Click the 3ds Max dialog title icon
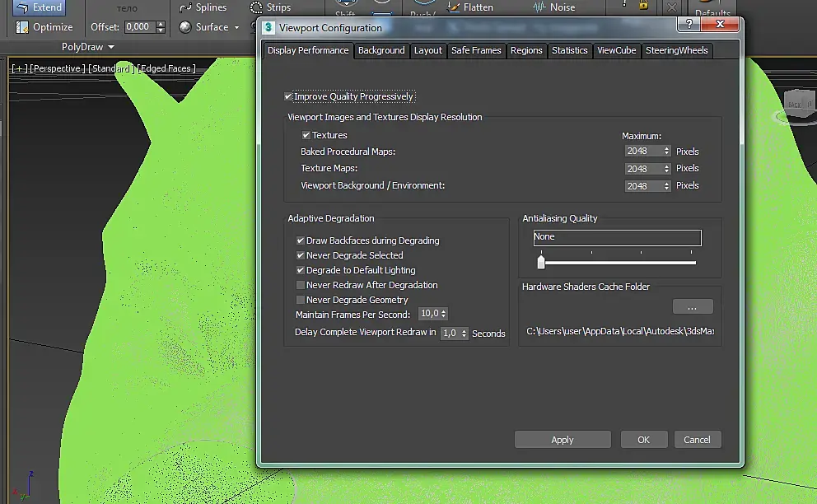817x504 pixels. [268, 28]
